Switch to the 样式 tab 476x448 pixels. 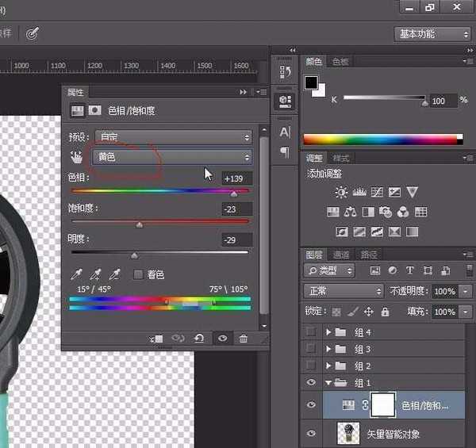(x=341, y=159)
